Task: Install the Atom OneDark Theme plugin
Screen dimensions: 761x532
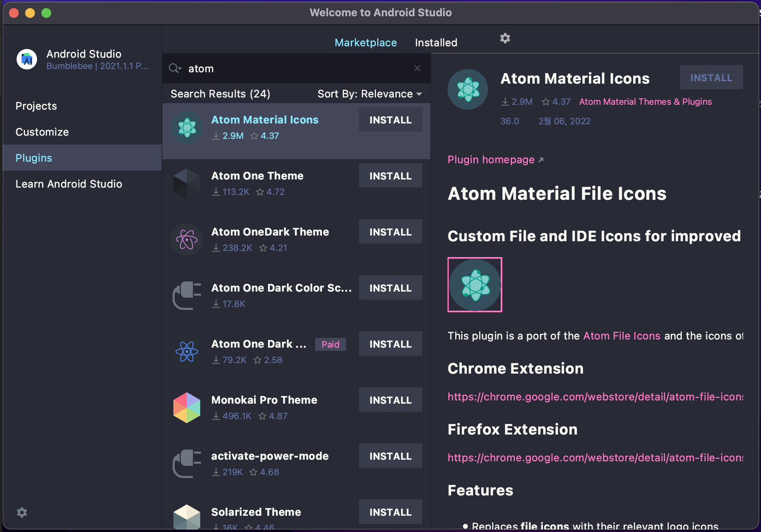Action: click(x=391, y=232)
